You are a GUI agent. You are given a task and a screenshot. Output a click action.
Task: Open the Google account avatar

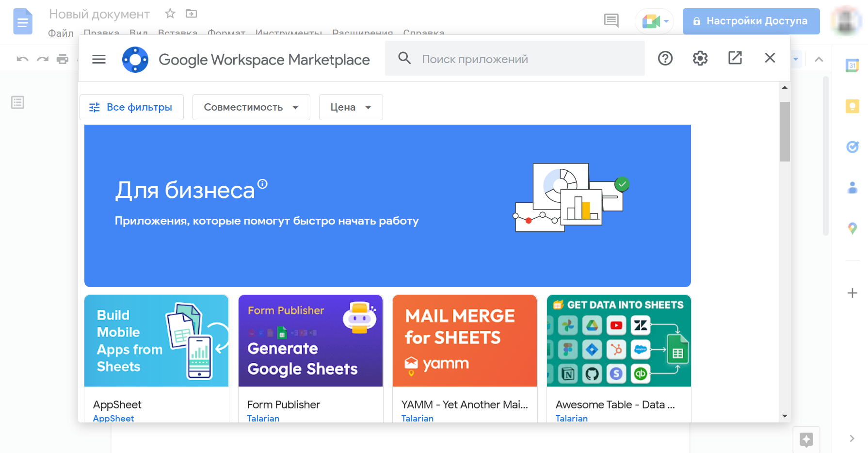point(846,21)
